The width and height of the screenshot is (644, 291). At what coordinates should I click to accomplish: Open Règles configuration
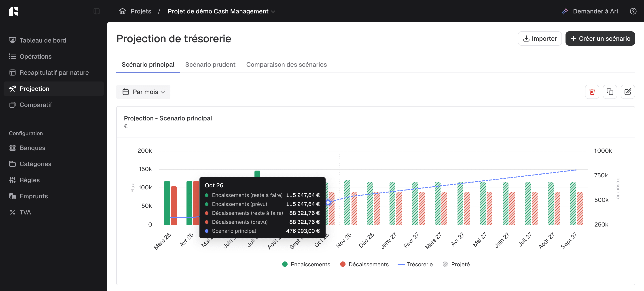click(x=53, y=180)
